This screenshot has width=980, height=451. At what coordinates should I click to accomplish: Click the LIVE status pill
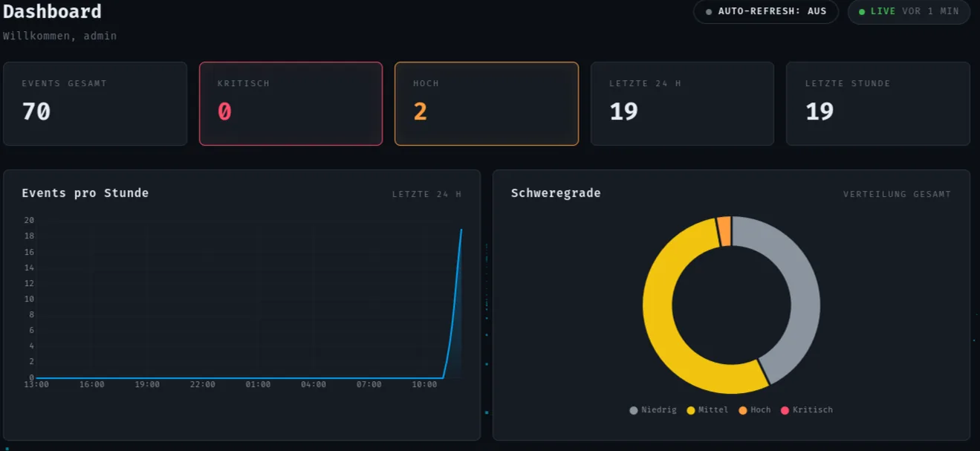coord(909,12)
